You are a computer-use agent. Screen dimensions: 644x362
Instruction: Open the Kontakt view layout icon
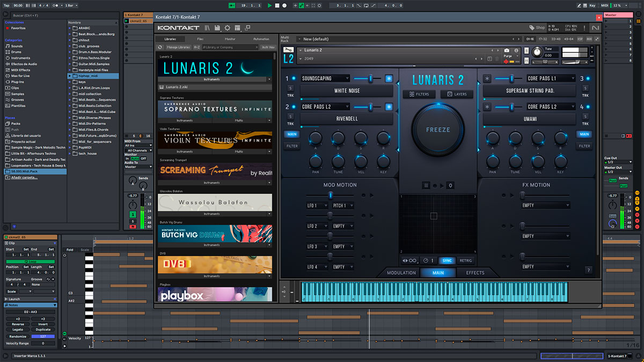(x=238, y=28)
